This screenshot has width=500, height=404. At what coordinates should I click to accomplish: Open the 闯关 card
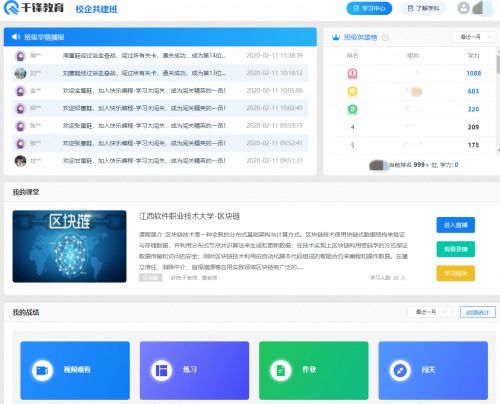click(x=433, y=370)
